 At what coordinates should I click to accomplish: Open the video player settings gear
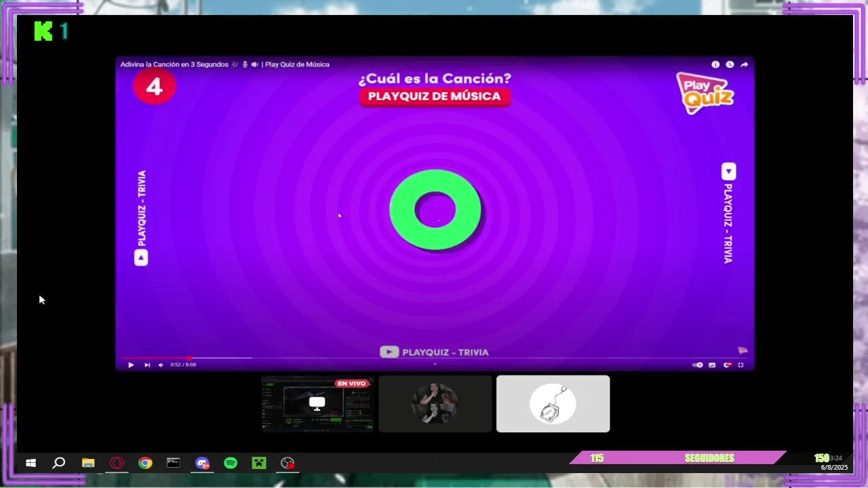click(x=727, y=365)
